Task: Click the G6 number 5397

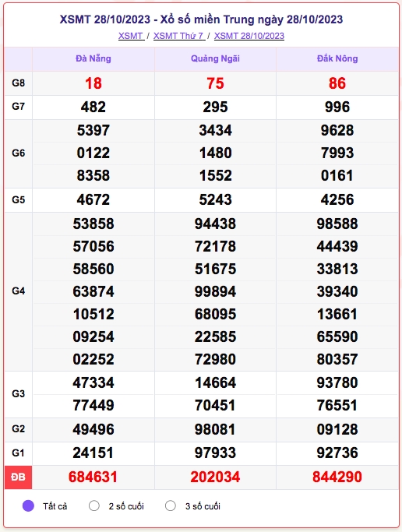Action: coord(93,131)
